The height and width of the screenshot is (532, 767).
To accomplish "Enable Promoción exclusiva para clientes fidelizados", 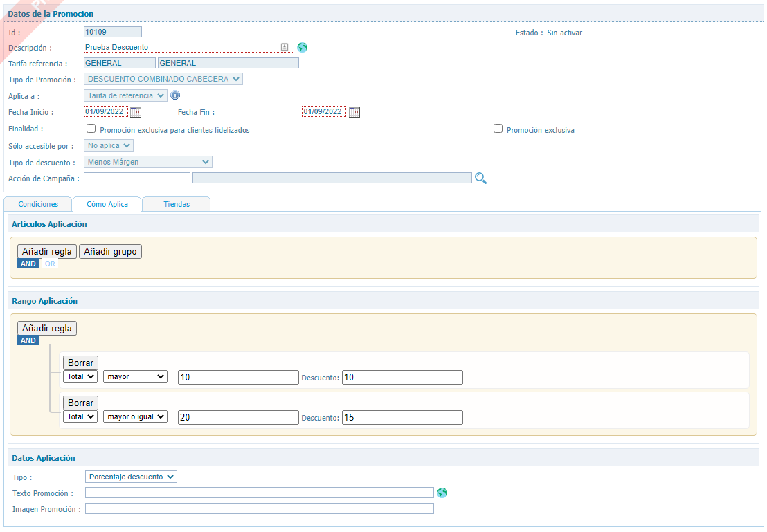I will [91, 129].
